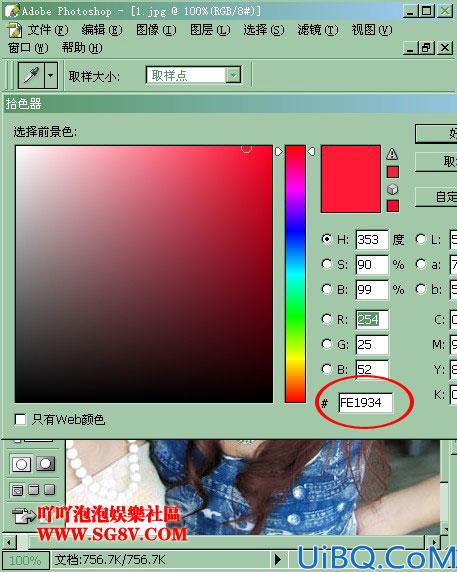Click the 好 OK button
Viewport: 457px width, 572px height.
pyautogui.click(x=436, y=134)
